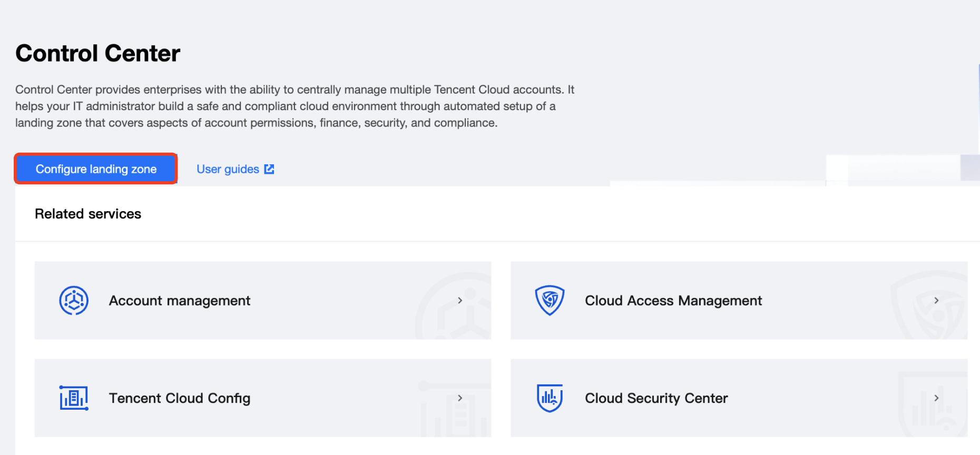Click the Tencent Cloud Config document icon

(x=74, y=398)
